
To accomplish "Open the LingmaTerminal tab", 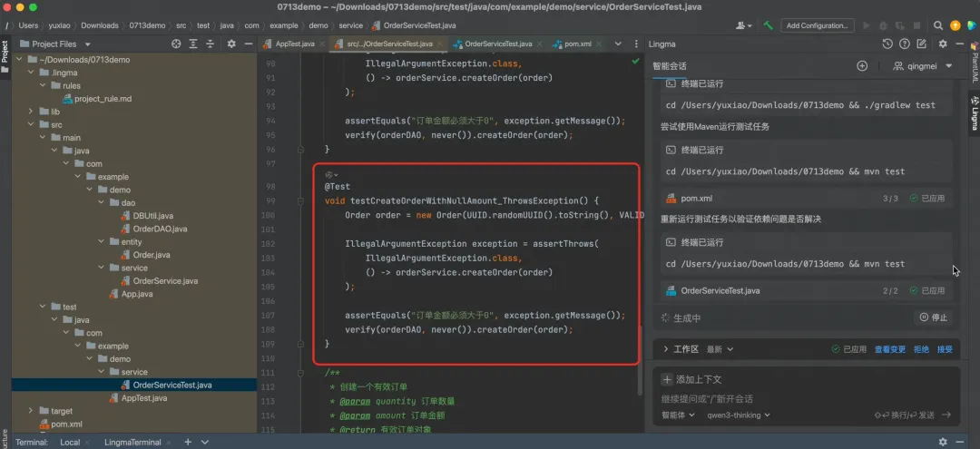I will coord(132,442).
